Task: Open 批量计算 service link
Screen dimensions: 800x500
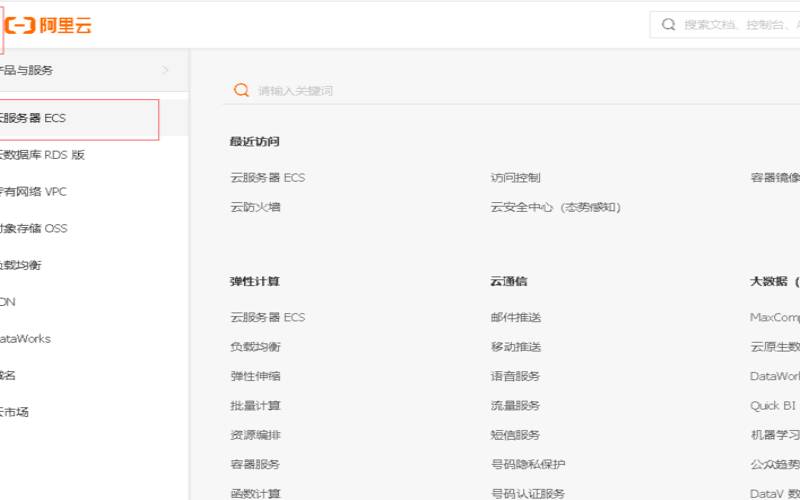Action: (x=255, y=406)
